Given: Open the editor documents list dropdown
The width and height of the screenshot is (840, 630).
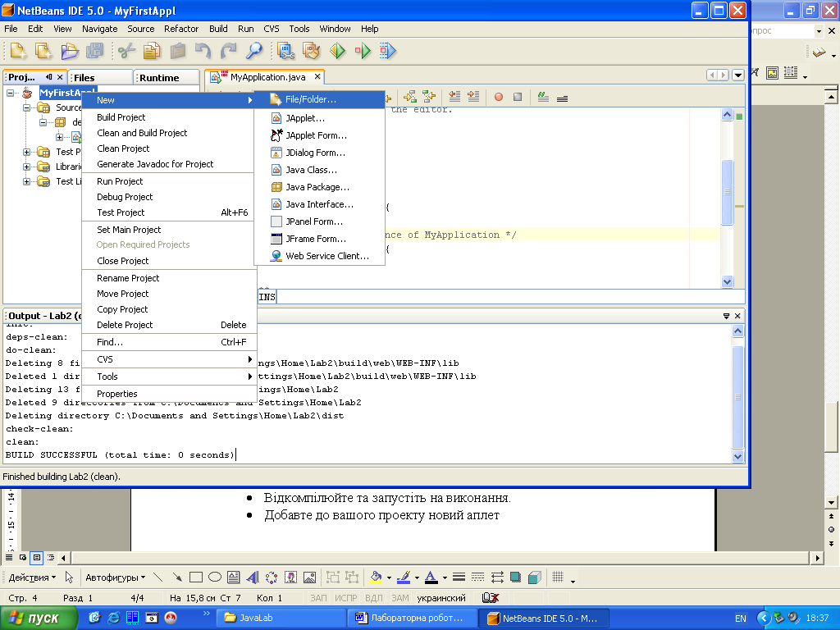Looking at the screenshot, I should tap(738, 75).
